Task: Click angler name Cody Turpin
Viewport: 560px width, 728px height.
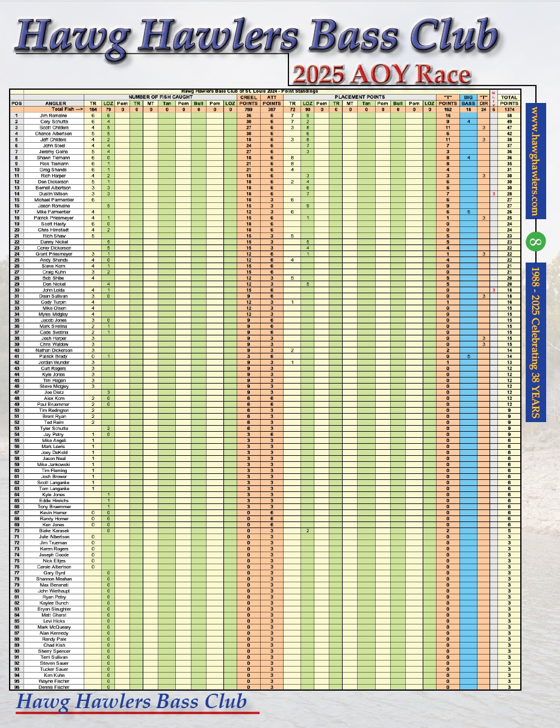Action: click(x=54, y=302)
